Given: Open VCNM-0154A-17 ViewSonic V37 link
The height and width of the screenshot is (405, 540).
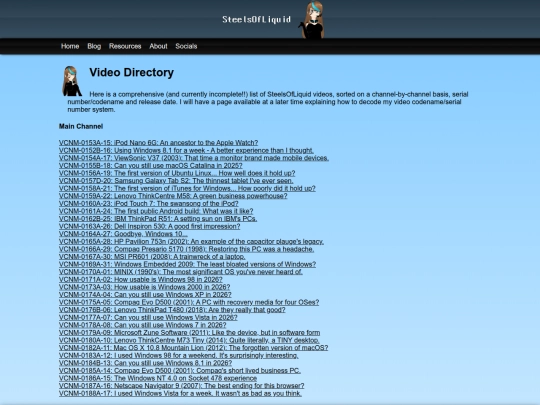Looking at the screenshot, I should 194,158.
